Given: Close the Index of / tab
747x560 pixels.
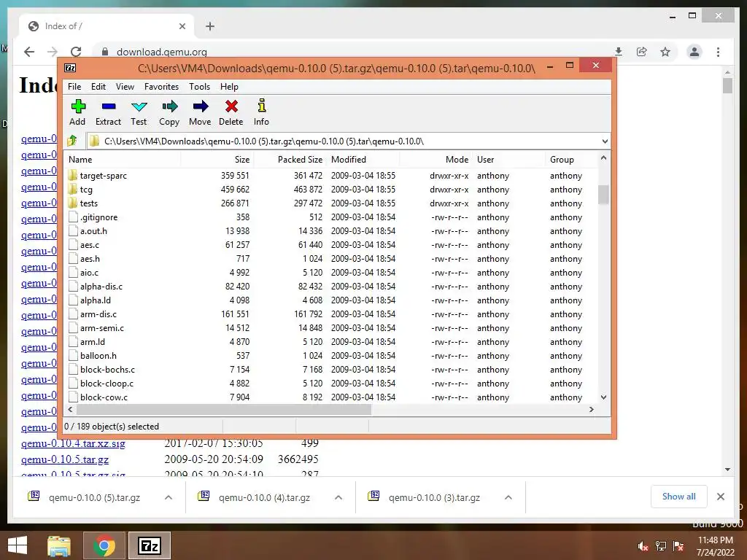Looking at the screenshot, I should point(182,26).
